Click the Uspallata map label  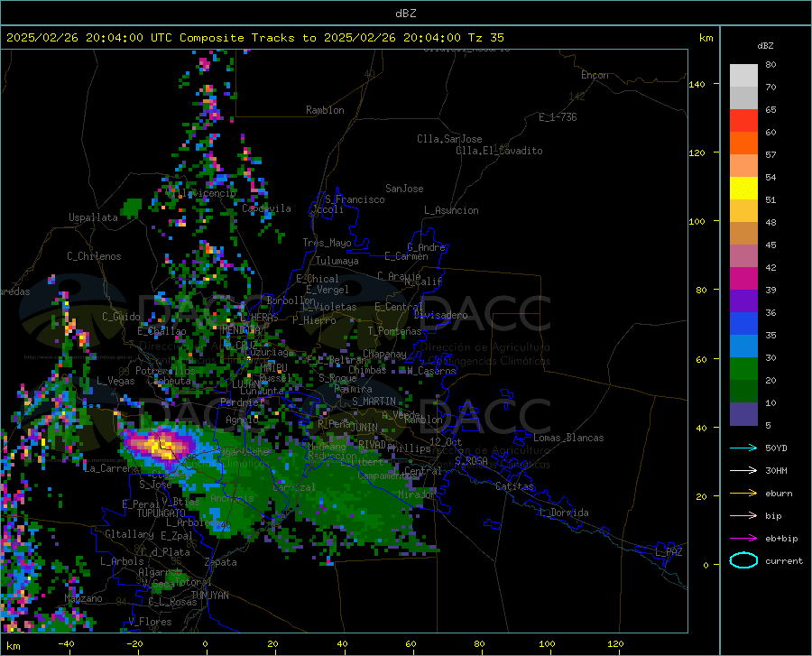(93, 217)
